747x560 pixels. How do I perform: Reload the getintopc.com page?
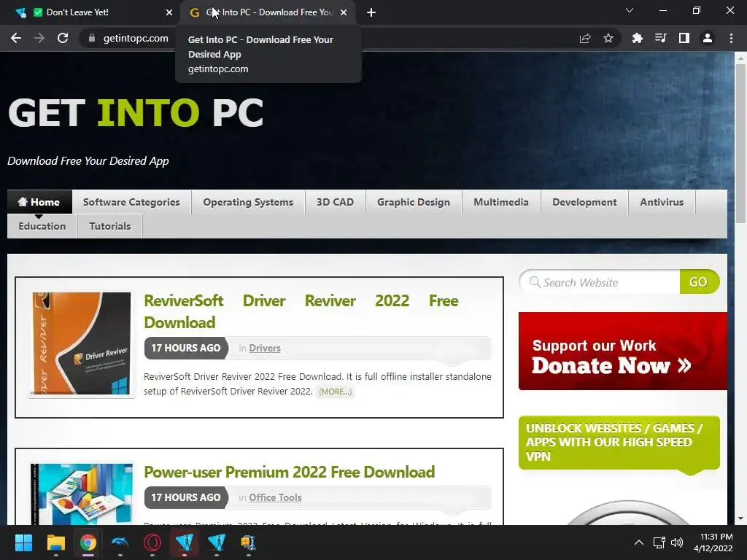click(x=63, y=38)
